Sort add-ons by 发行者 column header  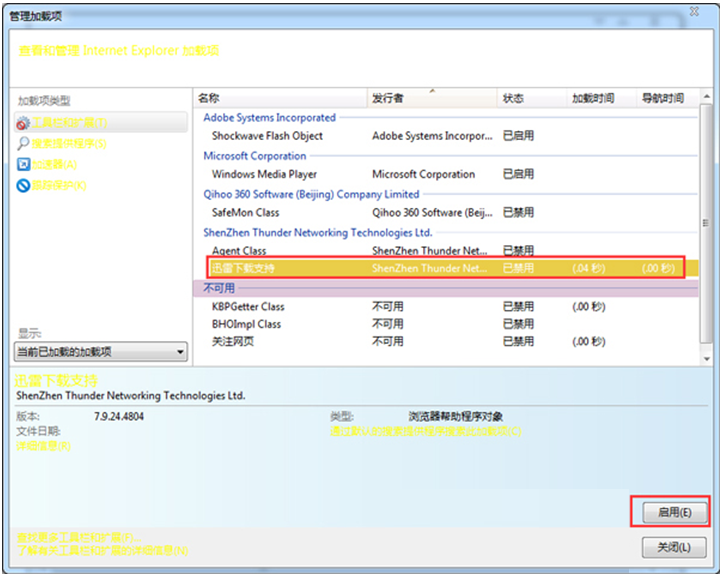tap(432, 98)
